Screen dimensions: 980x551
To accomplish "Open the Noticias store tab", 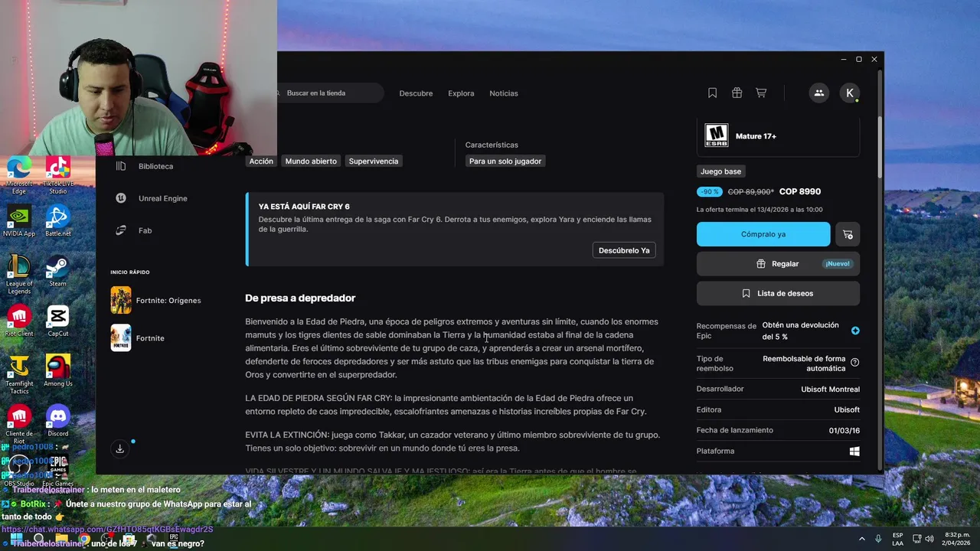I will pos(504,93).
